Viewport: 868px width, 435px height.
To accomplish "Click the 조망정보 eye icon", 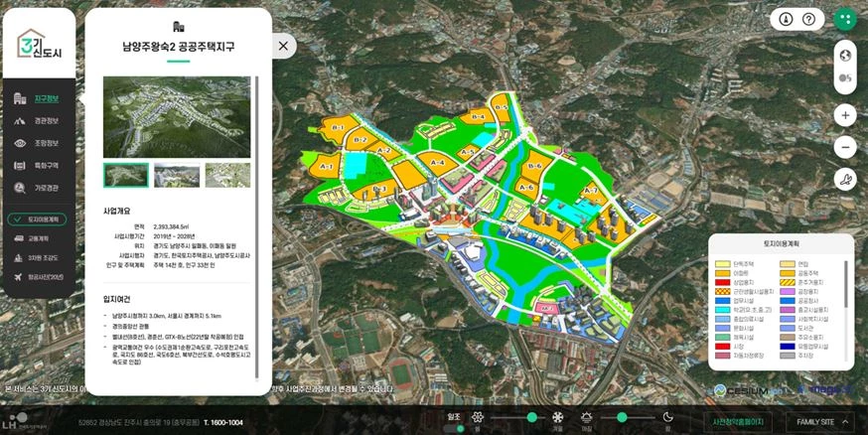I will click(x=22, y=143).
